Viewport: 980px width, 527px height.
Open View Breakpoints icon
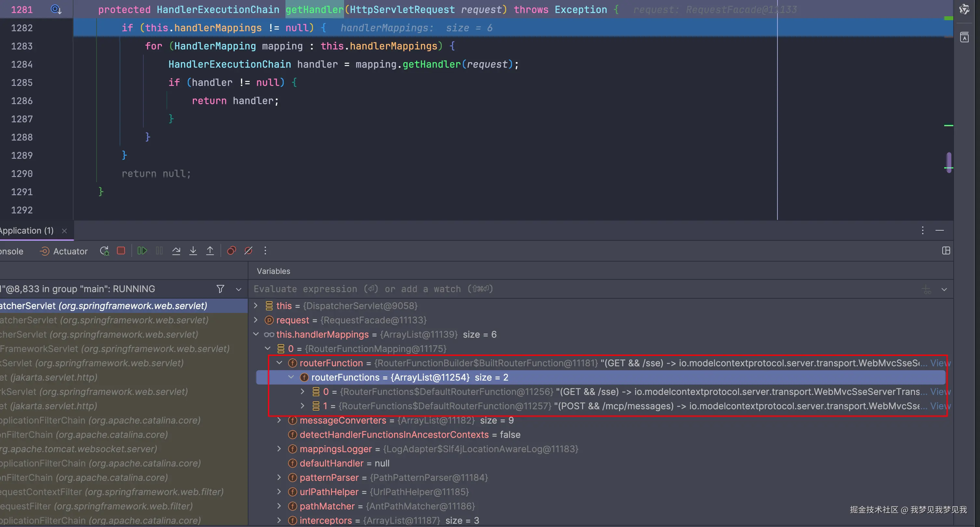[231, 251]
